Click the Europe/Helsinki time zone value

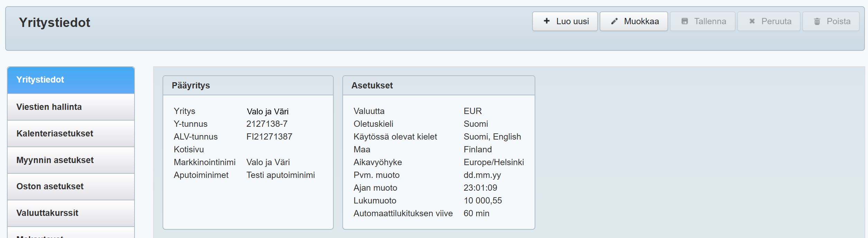click(493, 162)
